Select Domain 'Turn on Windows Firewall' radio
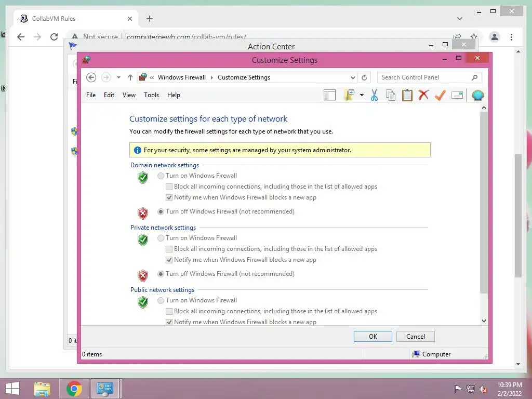 pos(161,176)
